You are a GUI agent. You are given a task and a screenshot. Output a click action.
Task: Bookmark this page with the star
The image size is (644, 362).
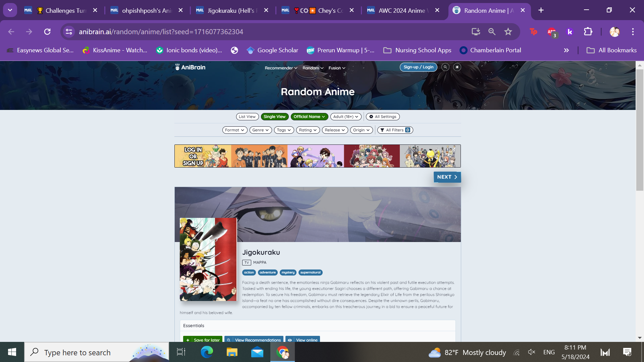(508, 32)
